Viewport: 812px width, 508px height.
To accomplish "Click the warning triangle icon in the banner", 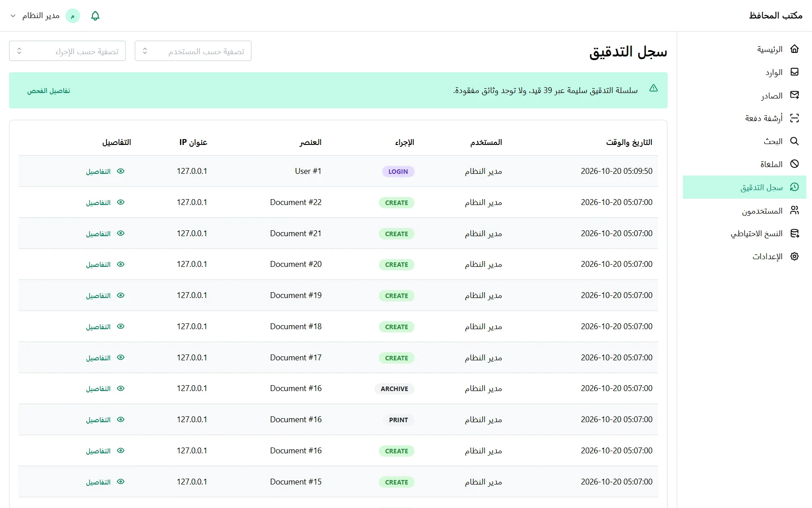I will click(653, 89).
